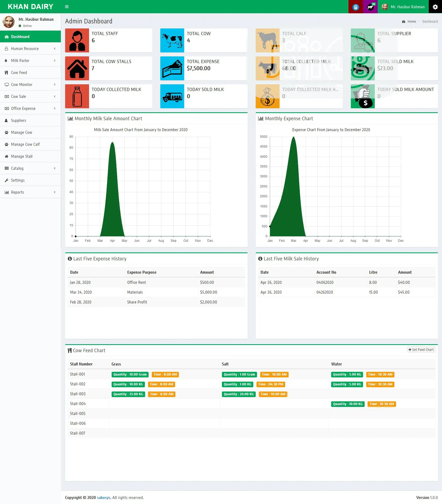The image size is (442, 504).
Task: Open Mr. Hasibur Rahman top bar user dropdown
Action: (403, 7)
